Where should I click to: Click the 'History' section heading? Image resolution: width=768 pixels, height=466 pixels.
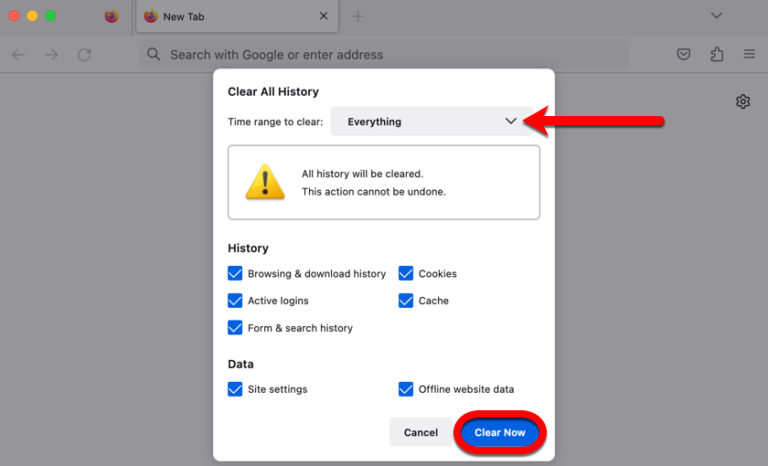point(248,248)
